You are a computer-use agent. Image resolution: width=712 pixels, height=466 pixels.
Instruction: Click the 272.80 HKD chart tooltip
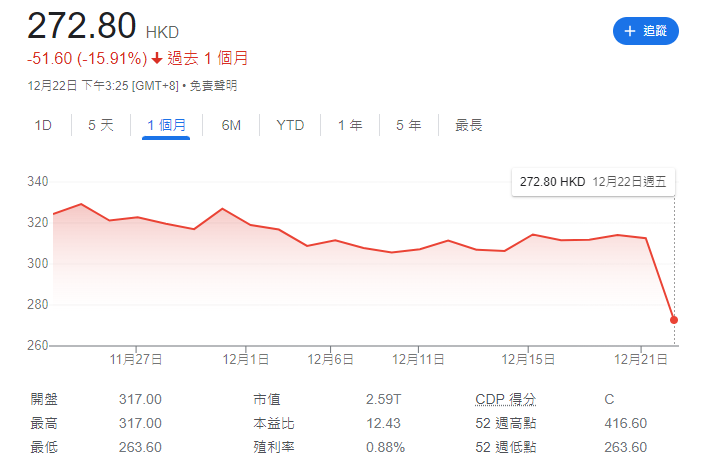click(x=593, y=182)
